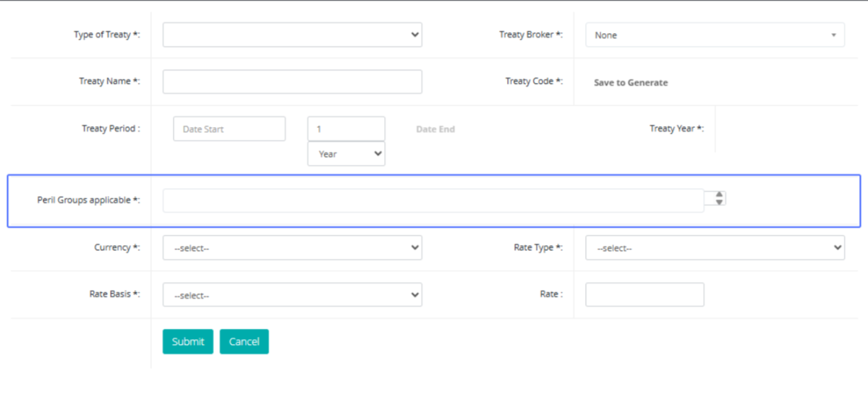Image resolution: width=868 pixels, height=402 pixels.
Task: Expand the Treaty Broker dropdown showing None
Action: coord(714,35)
